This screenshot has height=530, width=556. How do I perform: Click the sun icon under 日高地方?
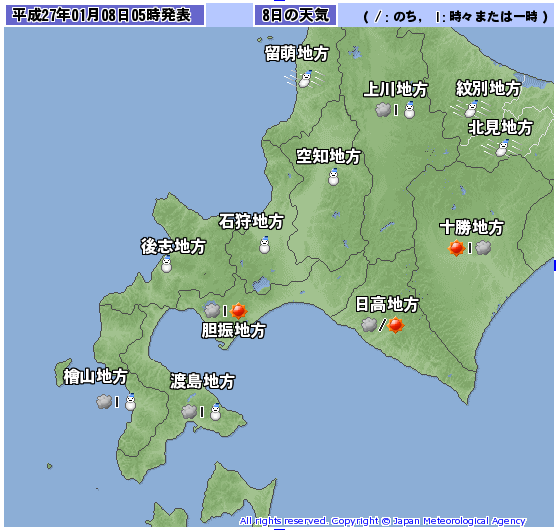(395, 325)
